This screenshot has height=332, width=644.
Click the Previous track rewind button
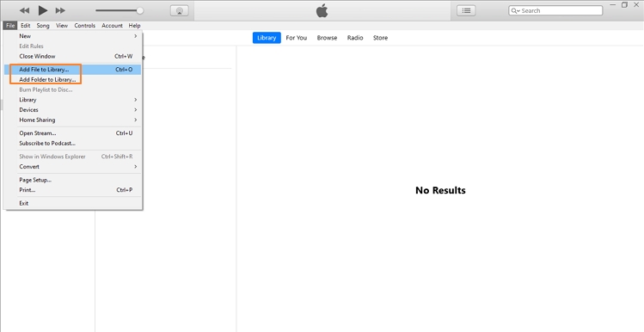pos(24,10)
